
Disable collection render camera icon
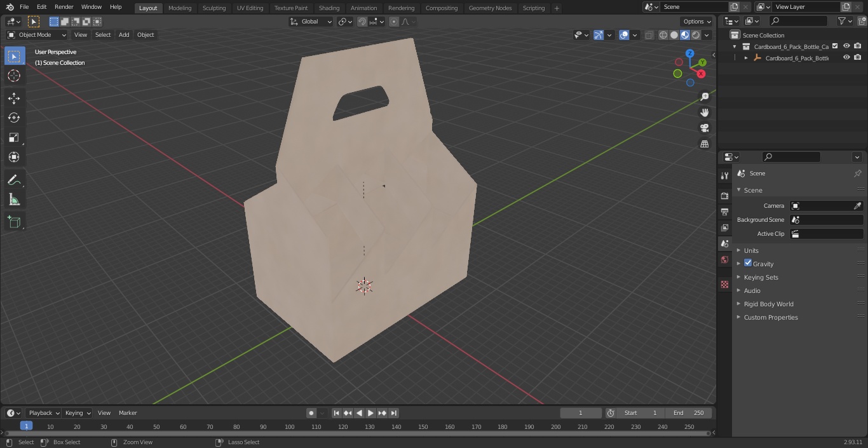pos(858,46)
